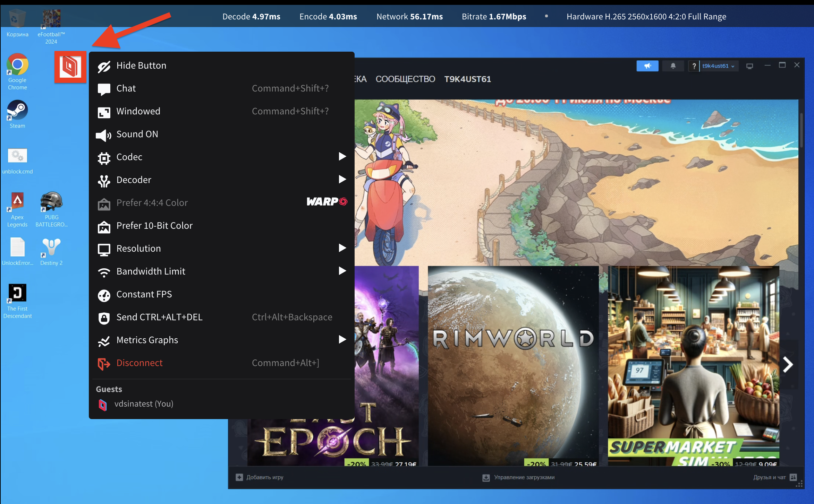Click next arrow on Steam carousel
Screen dimensions: 814x504
click(788, 364)
